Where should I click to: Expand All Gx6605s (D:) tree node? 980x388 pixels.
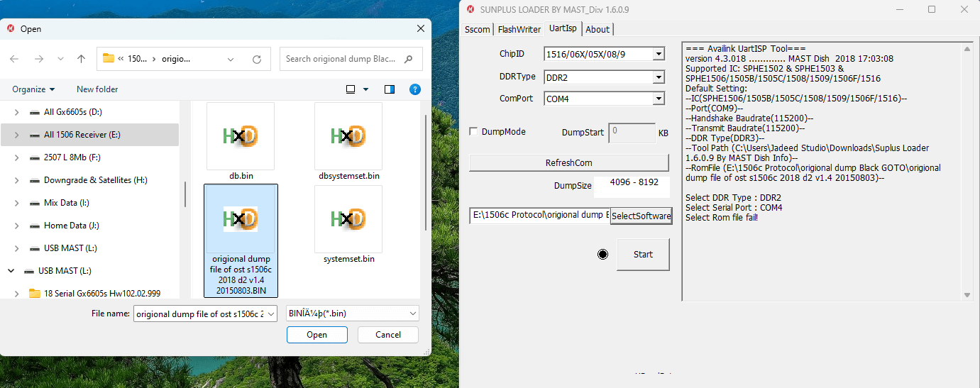click(x=16, y=112)
